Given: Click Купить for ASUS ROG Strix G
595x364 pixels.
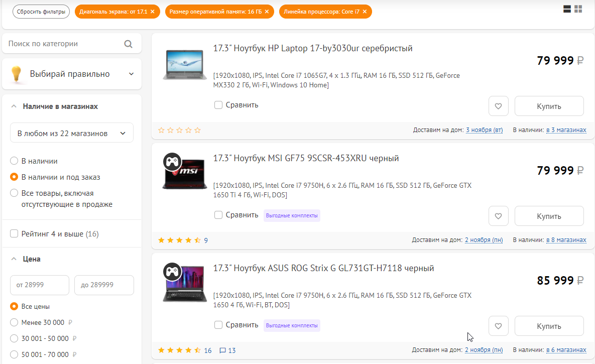Looking at the screenshot, I should coord(549,326).
